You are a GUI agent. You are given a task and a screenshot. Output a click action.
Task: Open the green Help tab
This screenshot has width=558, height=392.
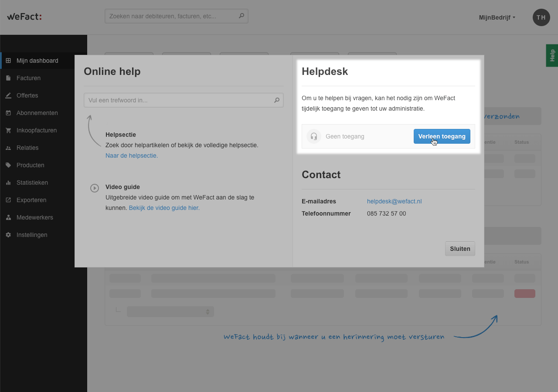click(552, 55)
